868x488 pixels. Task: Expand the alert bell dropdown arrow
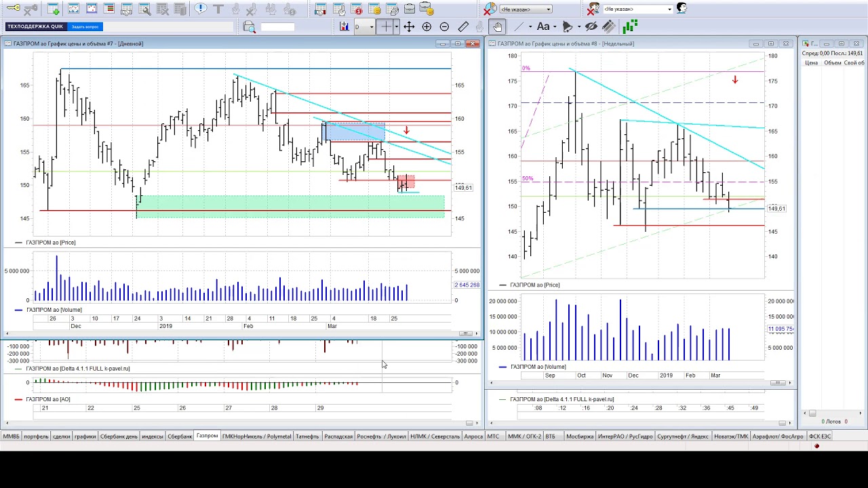578,26
